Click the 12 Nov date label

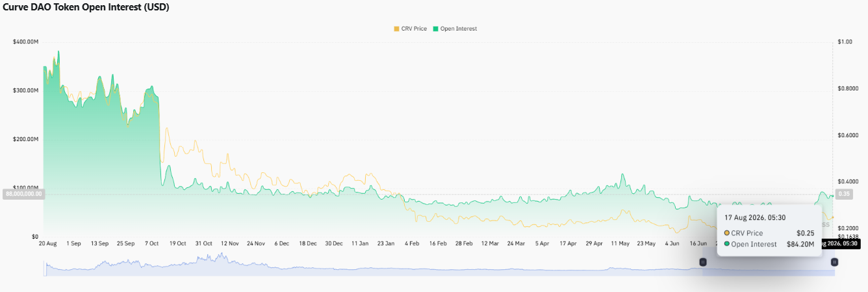[229, 243]
